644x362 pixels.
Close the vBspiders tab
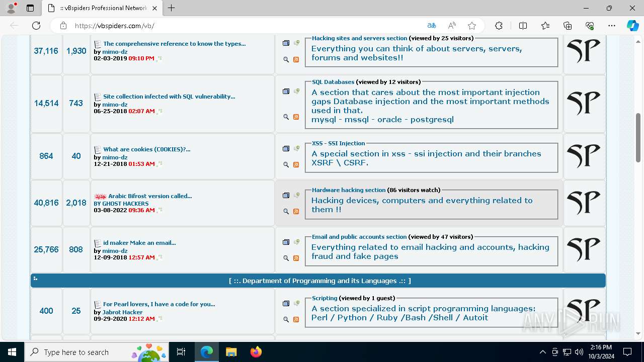point(154,8)
